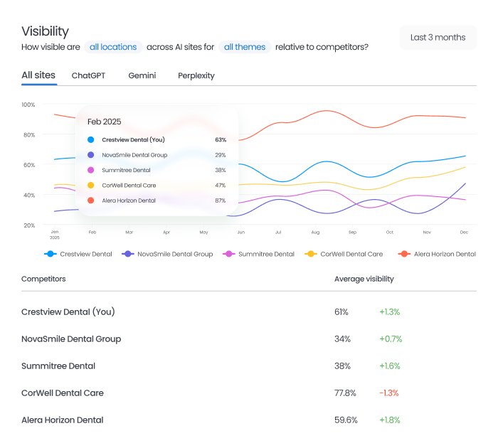Click the Aug label on chart axis
The image size is (498, 448).
315,232
